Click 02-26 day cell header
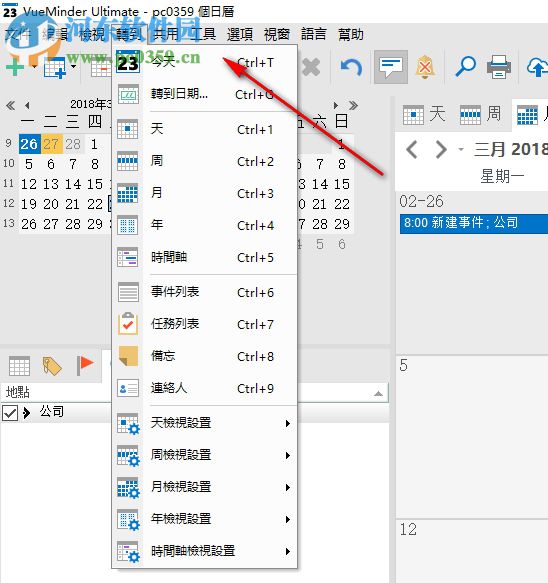Screen dimensions: 548x583 point(421,202)
